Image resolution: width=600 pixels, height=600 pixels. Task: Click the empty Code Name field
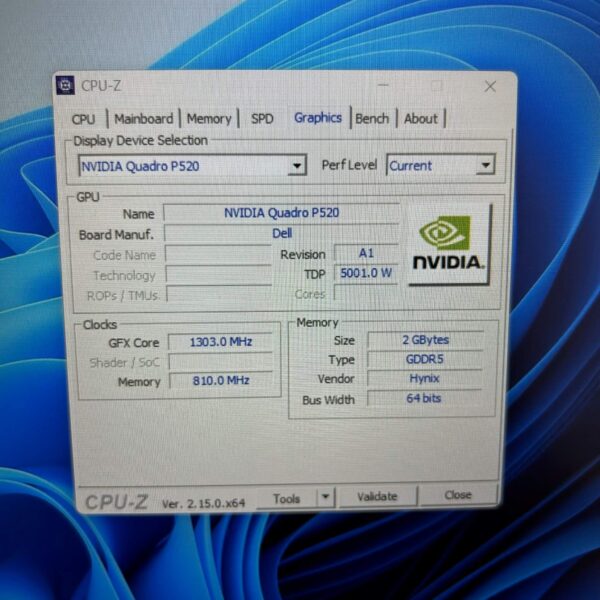point(218,254)
